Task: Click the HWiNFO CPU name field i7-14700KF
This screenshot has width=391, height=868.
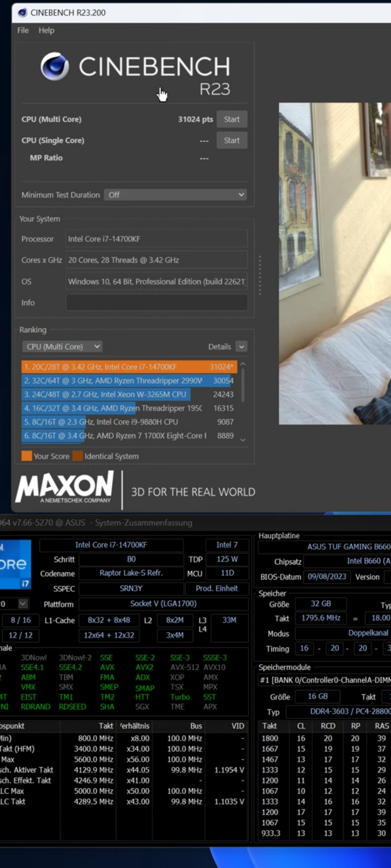Action: pyautogui.click(x=111, y=545)
